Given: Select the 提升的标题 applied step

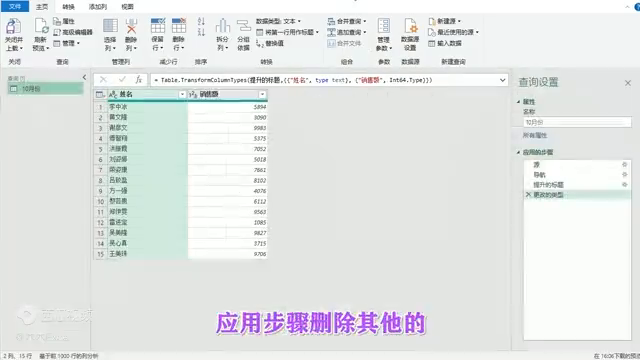Looking at the screenshot, I should point(578,185).
